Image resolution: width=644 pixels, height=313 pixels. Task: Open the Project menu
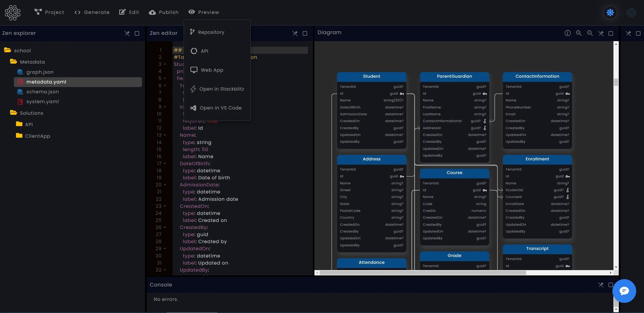(x=49, y=12)
